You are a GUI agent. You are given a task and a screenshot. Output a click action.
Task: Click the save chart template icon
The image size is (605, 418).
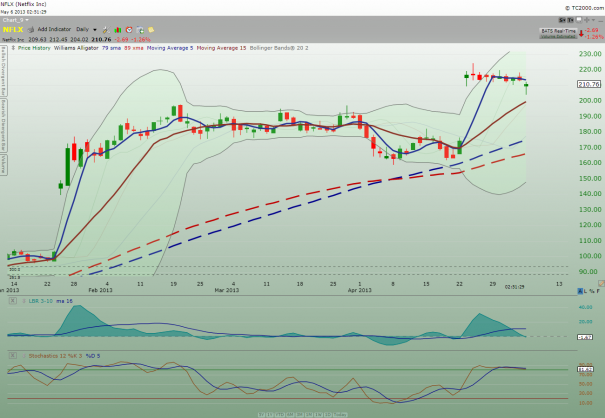pyautogui.click(x=140, y=30)
